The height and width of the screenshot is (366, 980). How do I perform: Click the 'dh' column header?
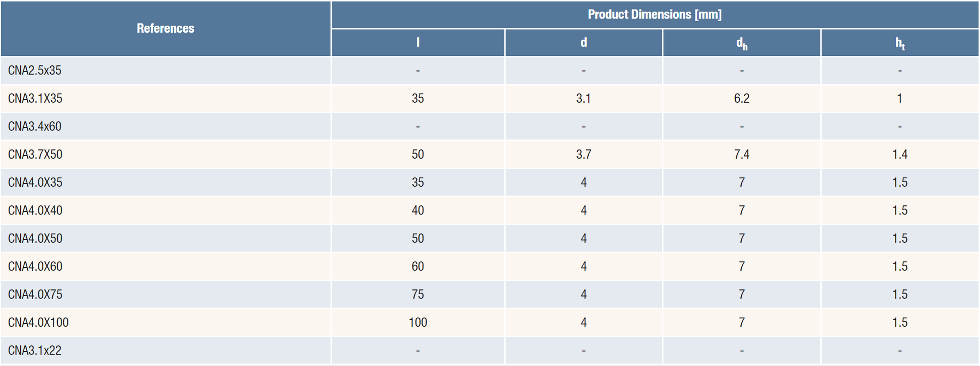[x=741, y=43]
